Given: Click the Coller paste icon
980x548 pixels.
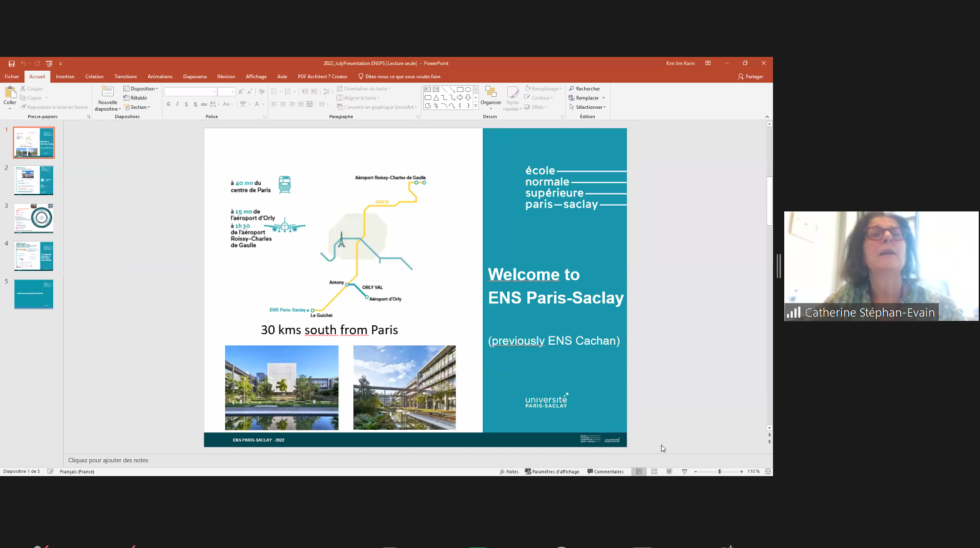Looking at the screenshot, I should 10,93.
